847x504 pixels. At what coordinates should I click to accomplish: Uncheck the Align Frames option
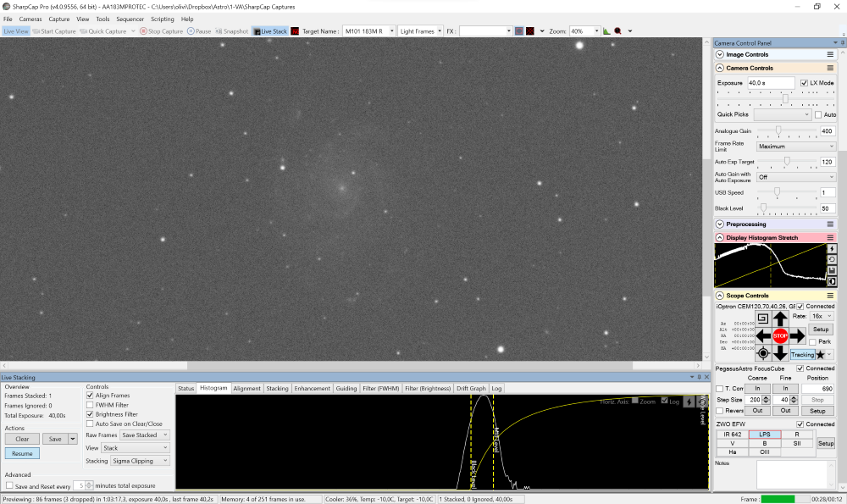pyautogui.click(x=91, y=396)
